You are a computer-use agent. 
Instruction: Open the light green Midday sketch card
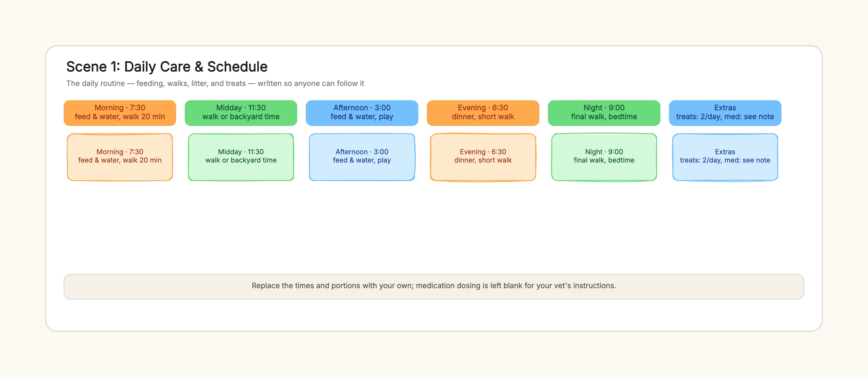[241, 157]
